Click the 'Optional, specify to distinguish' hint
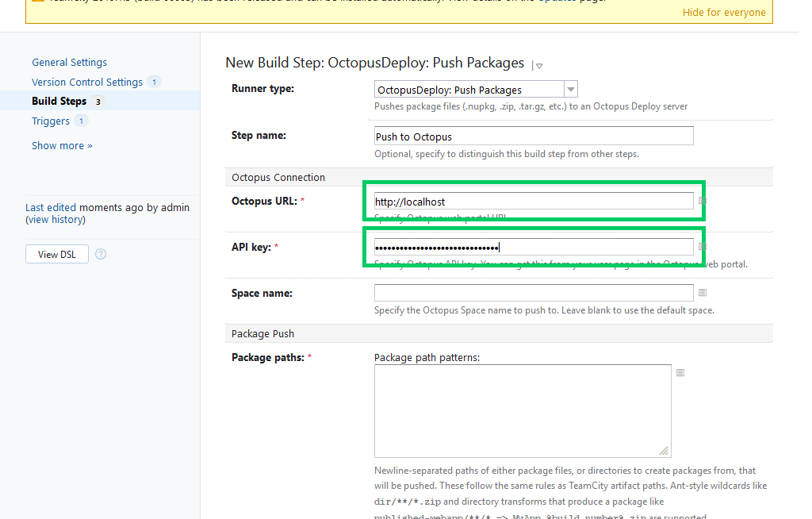Image resolution: width=812 pixels, height=519 pixels. click(x=507, y=154)
